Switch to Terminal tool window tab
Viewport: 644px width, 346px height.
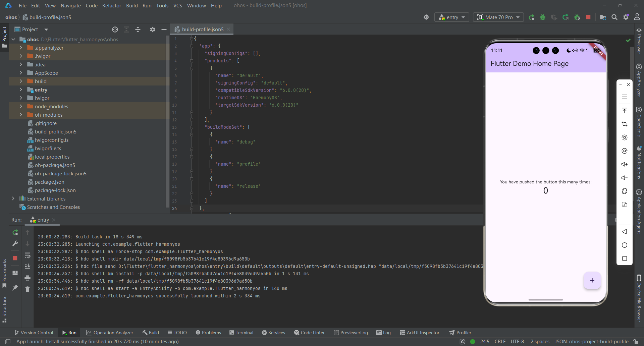click(241, 333)
